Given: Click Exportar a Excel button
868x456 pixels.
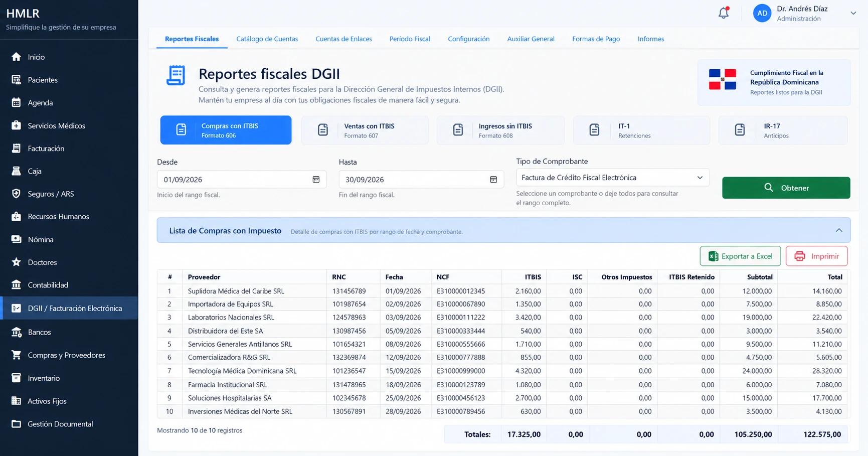Looking at the screenshot, I should point(740,256).
